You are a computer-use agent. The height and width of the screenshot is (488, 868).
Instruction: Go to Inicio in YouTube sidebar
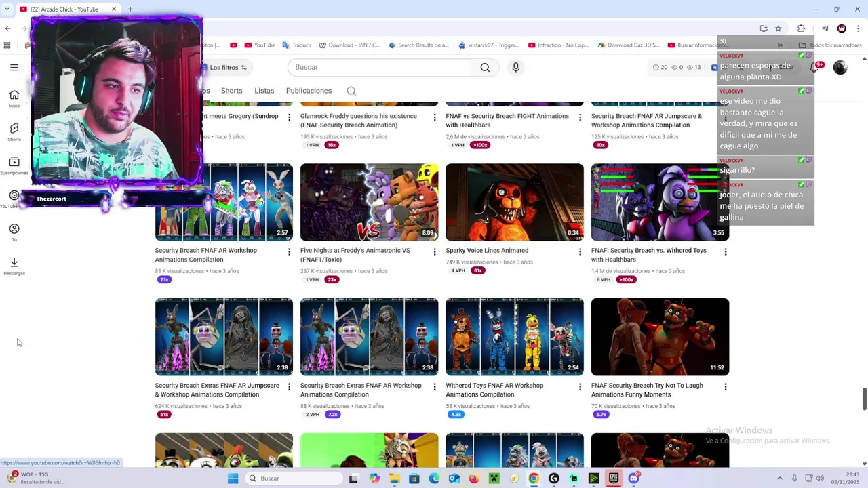tap(14, 98)
